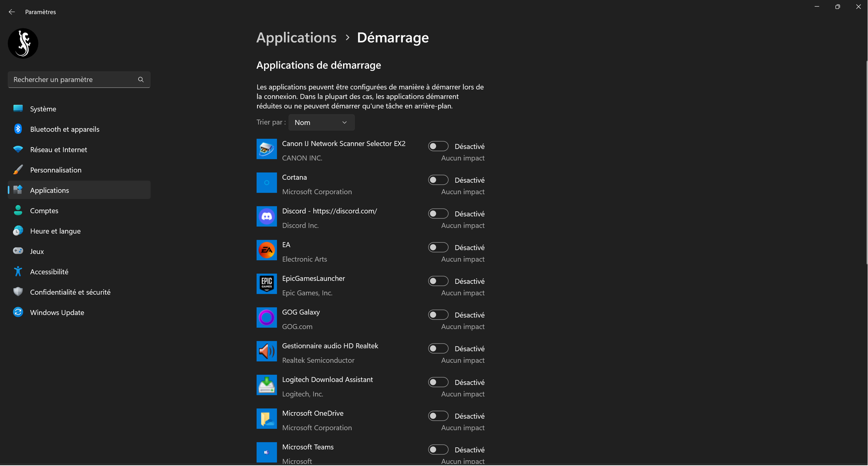
Task: Minimize the Paramètres window
Action: click(817, 7)
